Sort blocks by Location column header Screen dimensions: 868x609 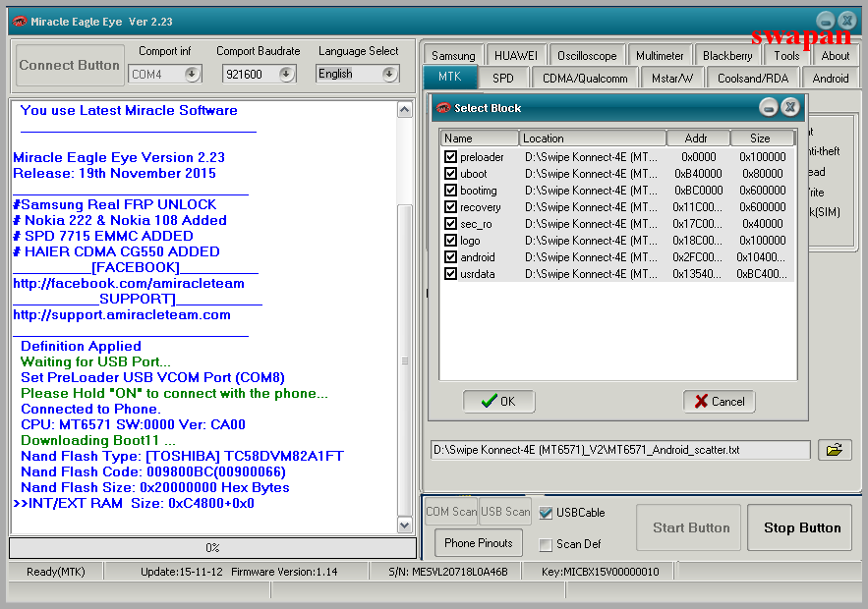coord(593,138)
